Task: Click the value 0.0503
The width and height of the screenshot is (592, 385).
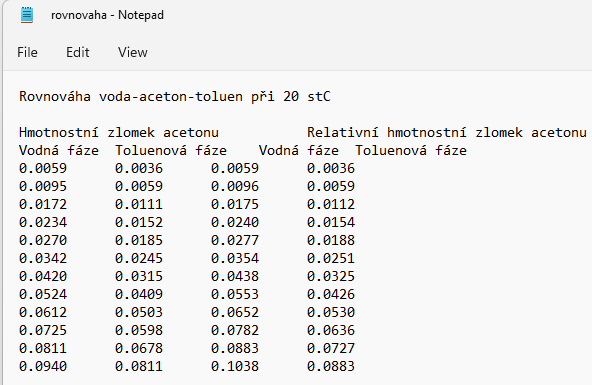Action: (x=139, y=312)
